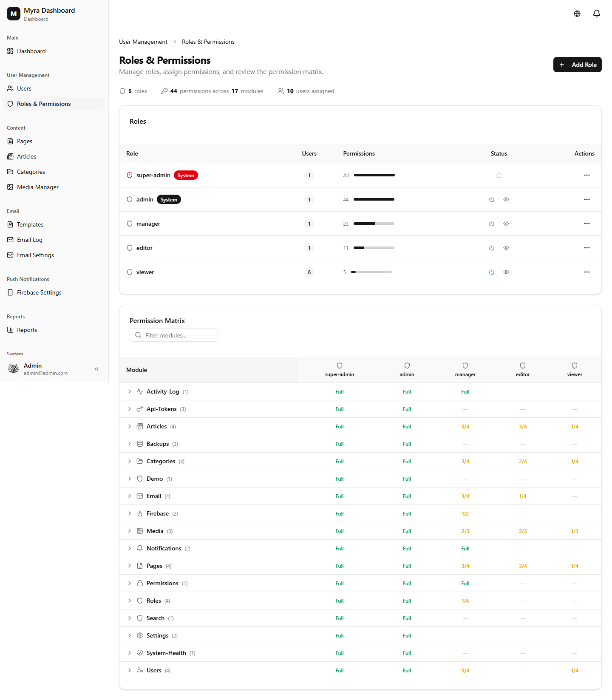
Task: Collapse the sidebar with the double-chevron icon
Action: [x=96, y=369]
